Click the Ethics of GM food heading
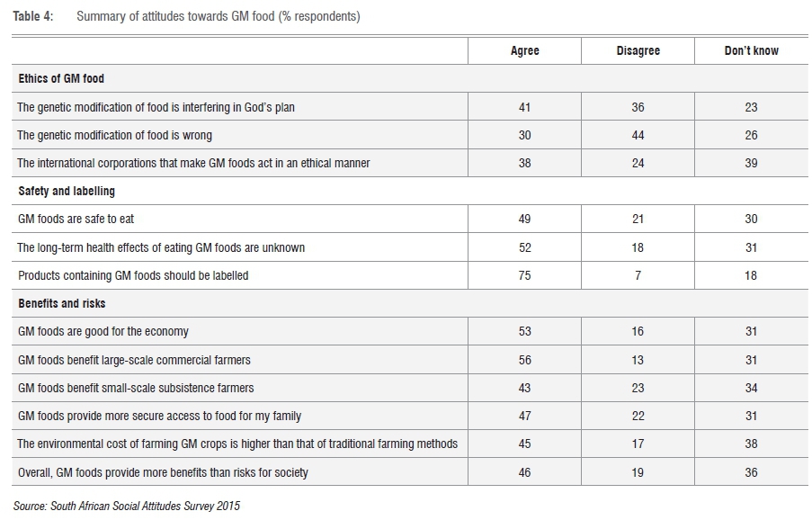812x520 pixels. click(x=61, y=79)
